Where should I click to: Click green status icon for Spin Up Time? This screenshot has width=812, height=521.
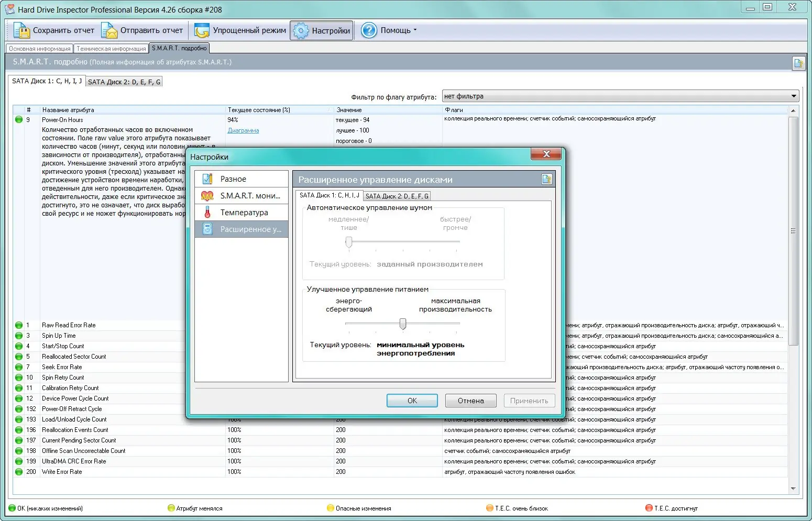[x=19, y=336]
